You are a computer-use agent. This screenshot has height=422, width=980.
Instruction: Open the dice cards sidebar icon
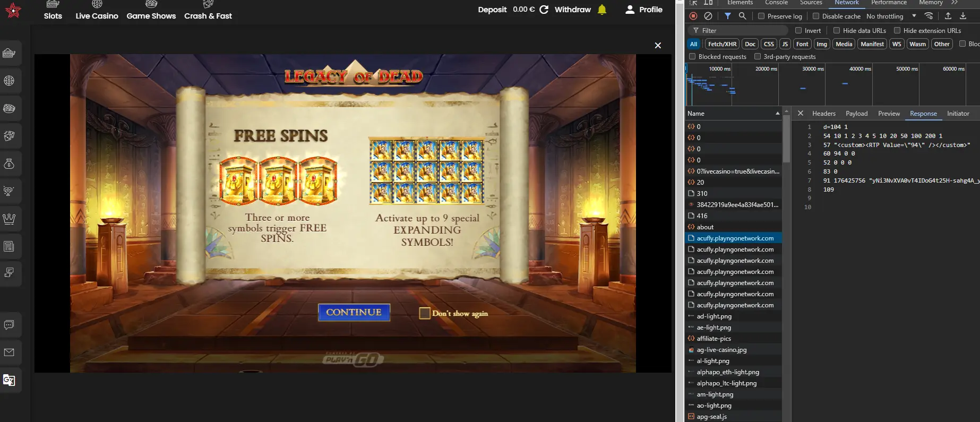(9, 136)
